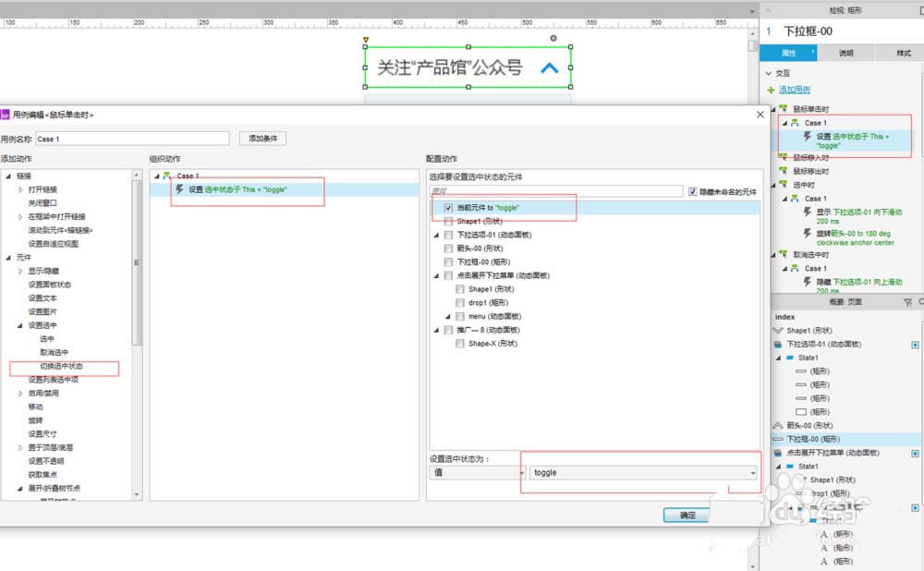
Task: Toggle 下拉选项-01 visibility square in outline
Action: (x=915, y=345)
